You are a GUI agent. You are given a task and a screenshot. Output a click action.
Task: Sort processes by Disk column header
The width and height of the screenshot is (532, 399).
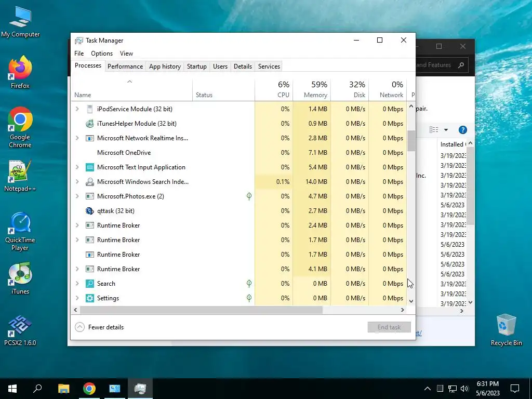[350, 90]
